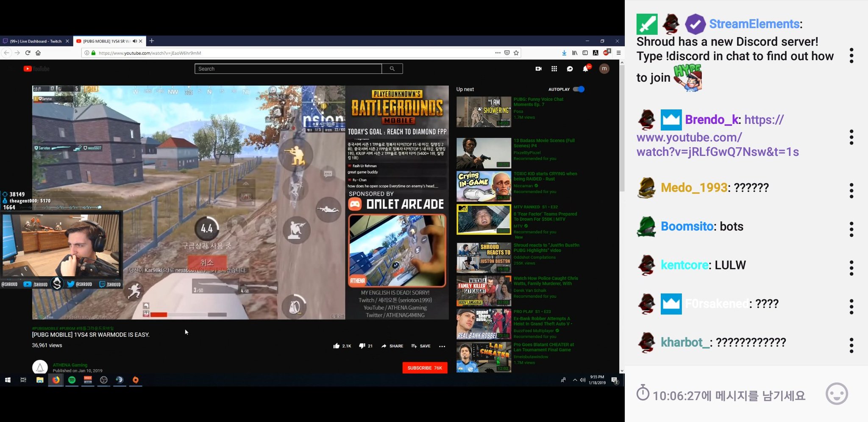Click the main PUBG Mobile video player
This screenshot has height=422, width=868.
click(x=240, y=203)
